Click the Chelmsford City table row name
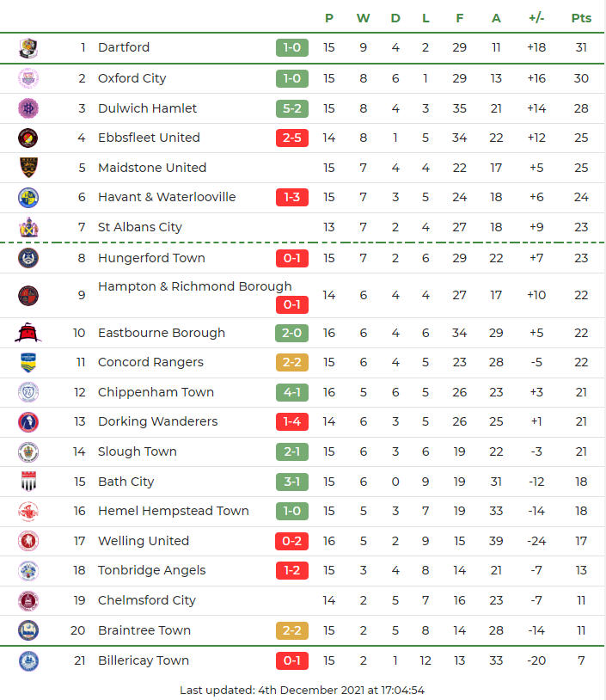Screen dimensions: 606x700 tap(147, 600)
